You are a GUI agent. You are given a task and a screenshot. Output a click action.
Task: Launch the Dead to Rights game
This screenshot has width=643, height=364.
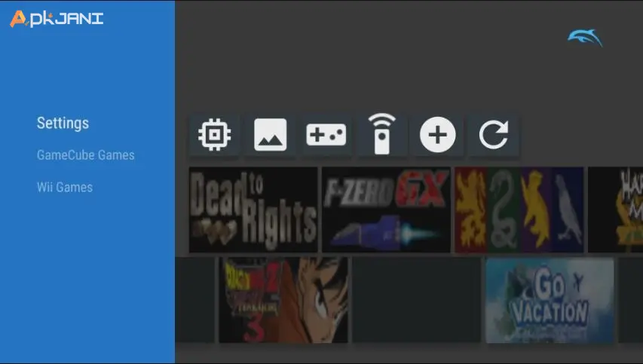(253, 210)
